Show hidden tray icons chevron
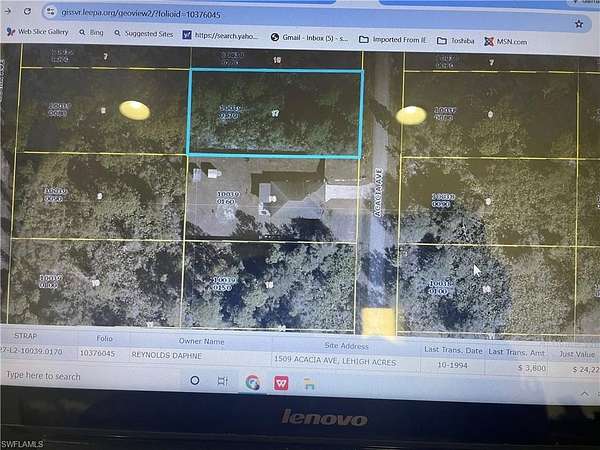This screenshot has width=600, height=450. point(585,394)
